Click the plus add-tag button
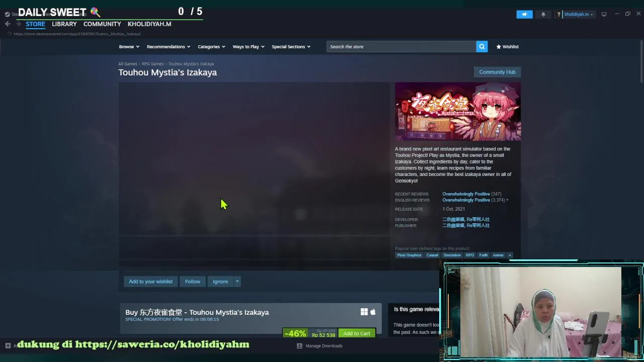Image resolution: width=644 pixels, height=362 pixels. [x=510, y=255]
